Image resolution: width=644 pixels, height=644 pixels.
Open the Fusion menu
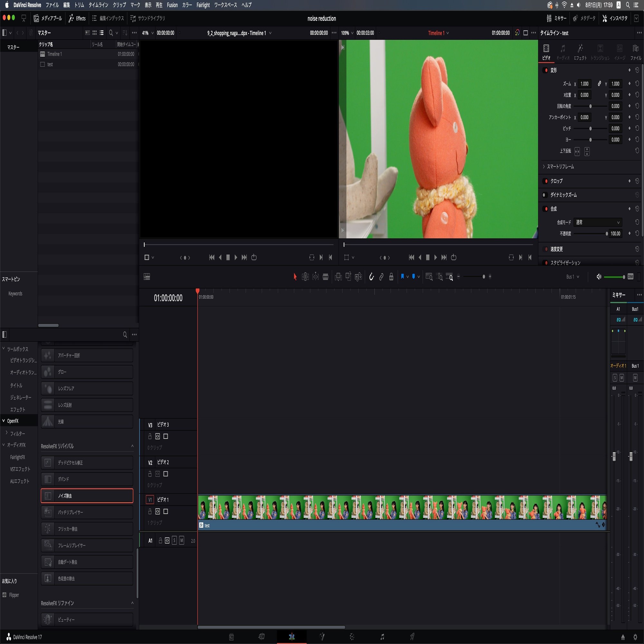point(172,5)
